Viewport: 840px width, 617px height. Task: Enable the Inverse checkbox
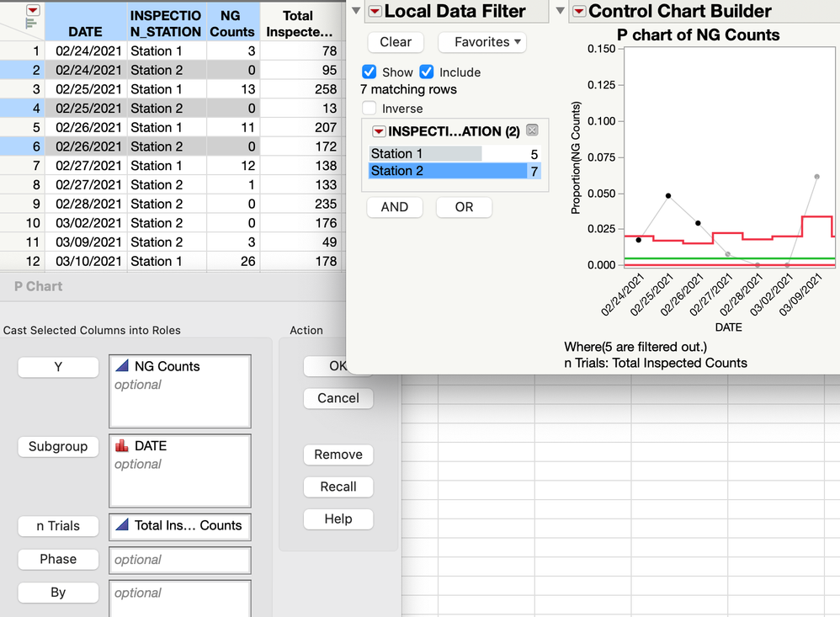coord(369,109)
